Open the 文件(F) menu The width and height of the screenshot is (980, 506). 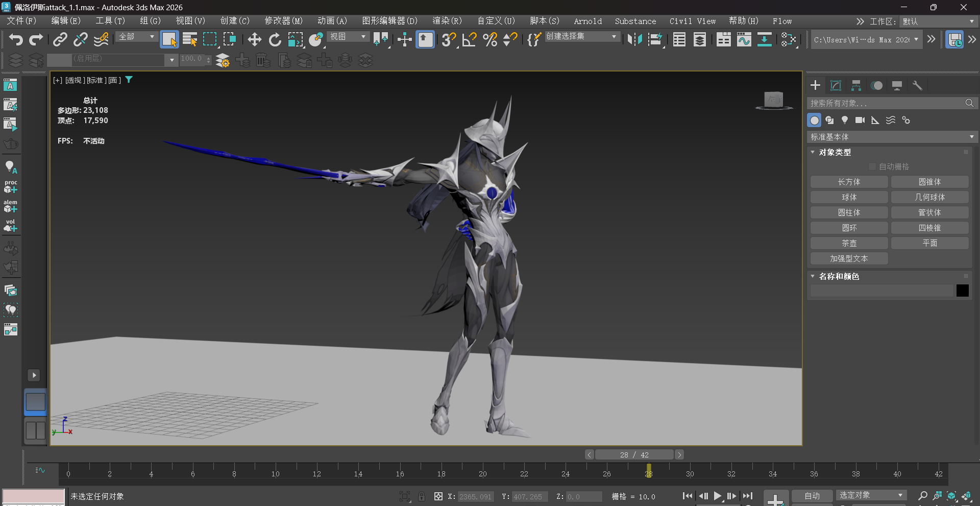(21, 21)
